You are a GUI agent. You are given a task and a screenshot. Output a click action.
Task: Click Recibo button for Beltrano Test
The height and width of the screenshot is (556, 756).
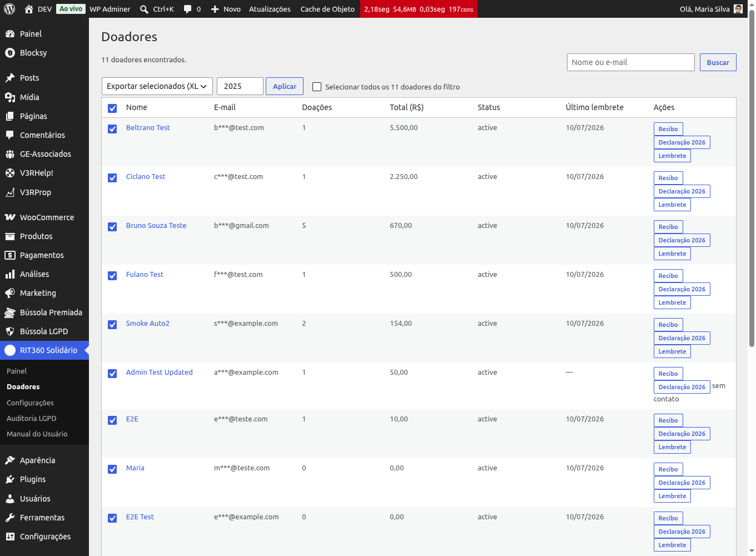click(x=668, y=129)
